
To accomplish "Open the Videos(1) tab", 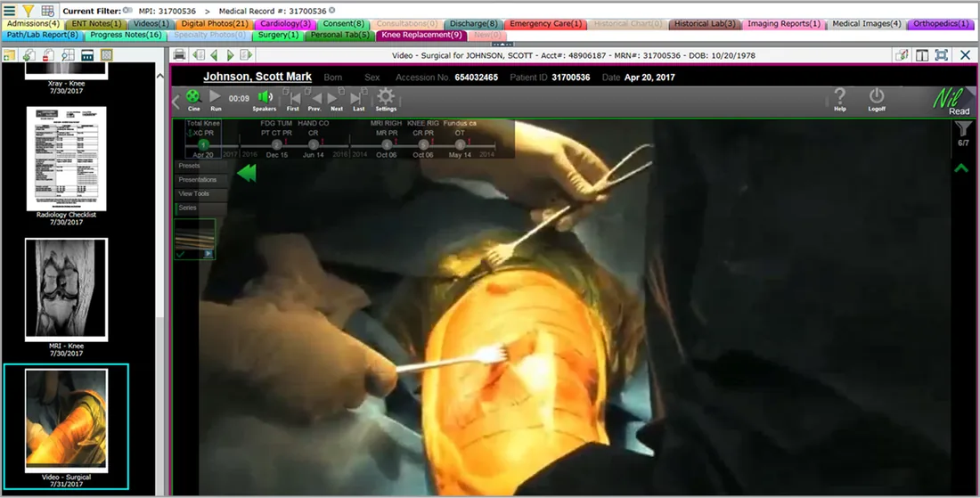I will 151,24.
